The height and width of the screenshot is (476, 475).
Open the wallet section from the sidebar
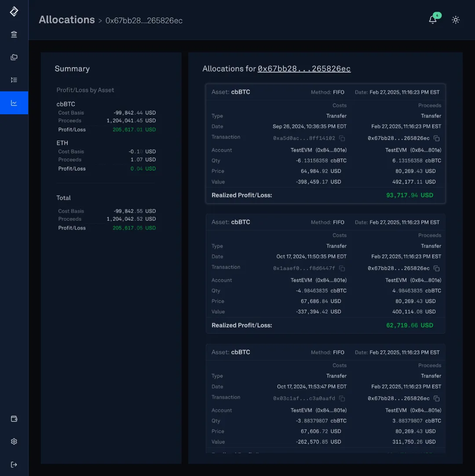point(14,419)
